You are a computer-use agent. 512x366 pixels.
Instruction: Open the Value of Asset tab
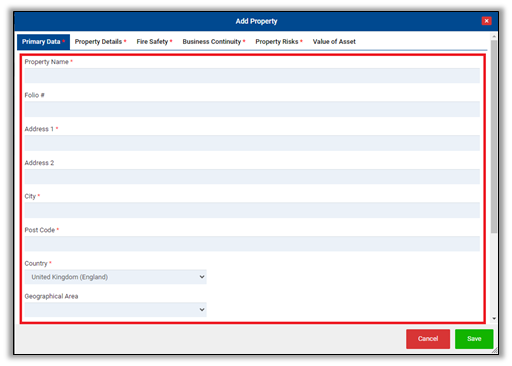(x=334, y=42)
